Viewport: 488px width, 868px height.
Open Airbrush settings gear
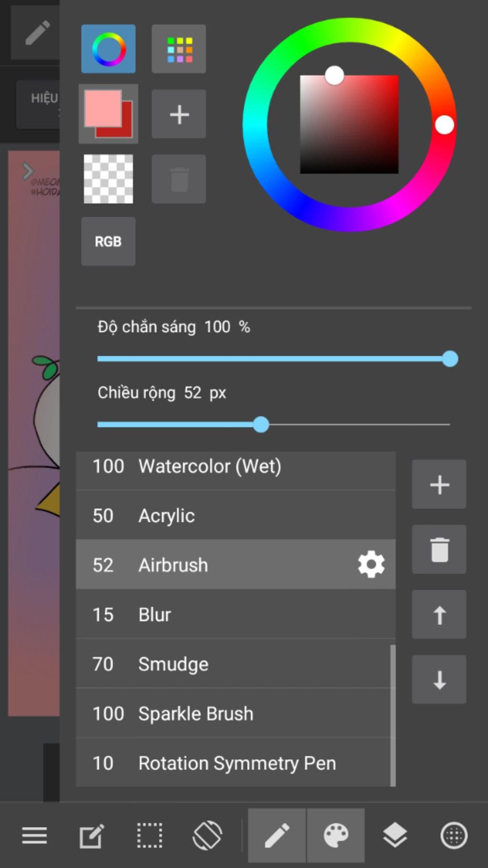[x=371, y=565]
